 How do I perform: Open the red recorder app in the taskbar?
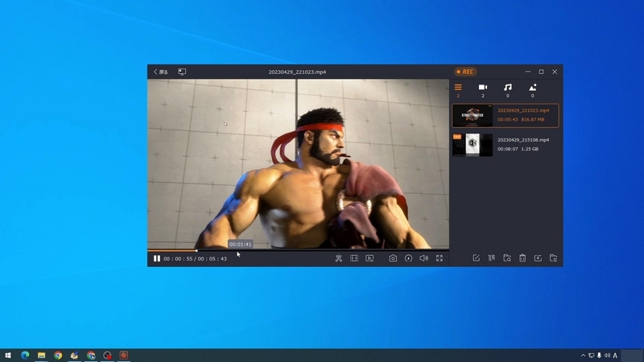pos(124,356)
